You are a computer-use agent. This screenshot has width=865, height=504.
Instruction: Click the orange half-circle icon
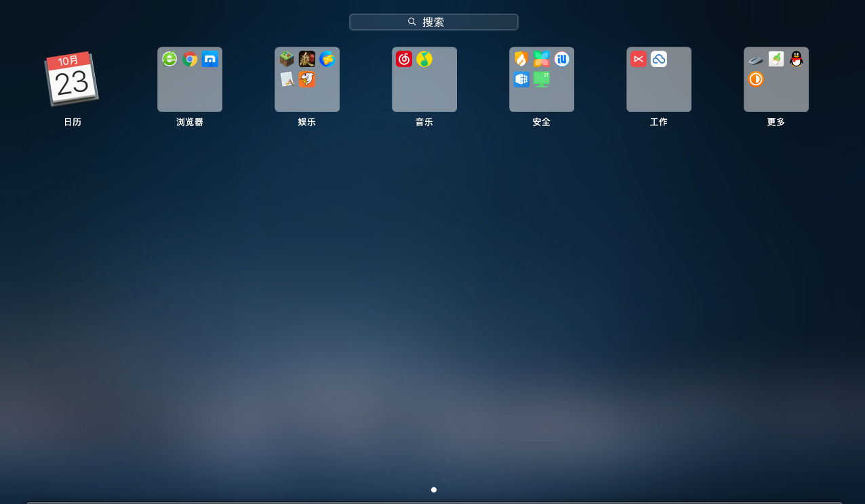pos(756,79)
